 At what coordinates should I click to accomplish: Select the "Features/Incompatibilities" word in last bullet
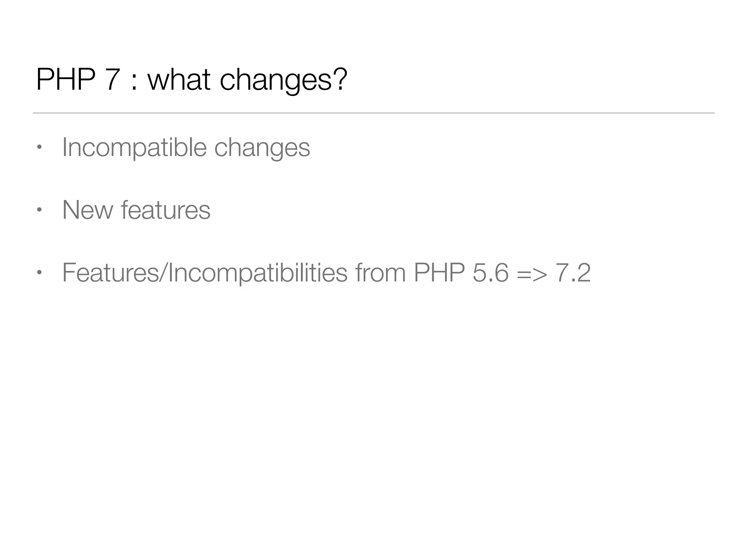coord(205,273)
